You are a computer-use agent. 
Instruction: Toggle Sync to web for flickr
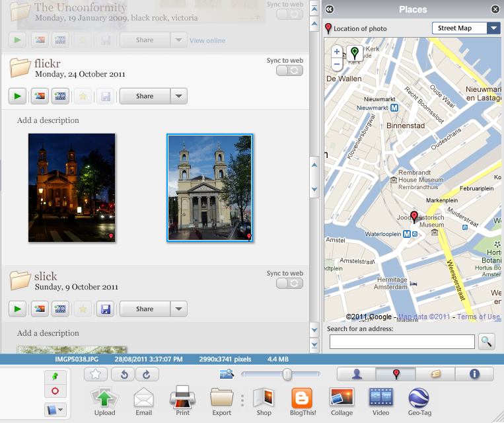tap(289, 71)
